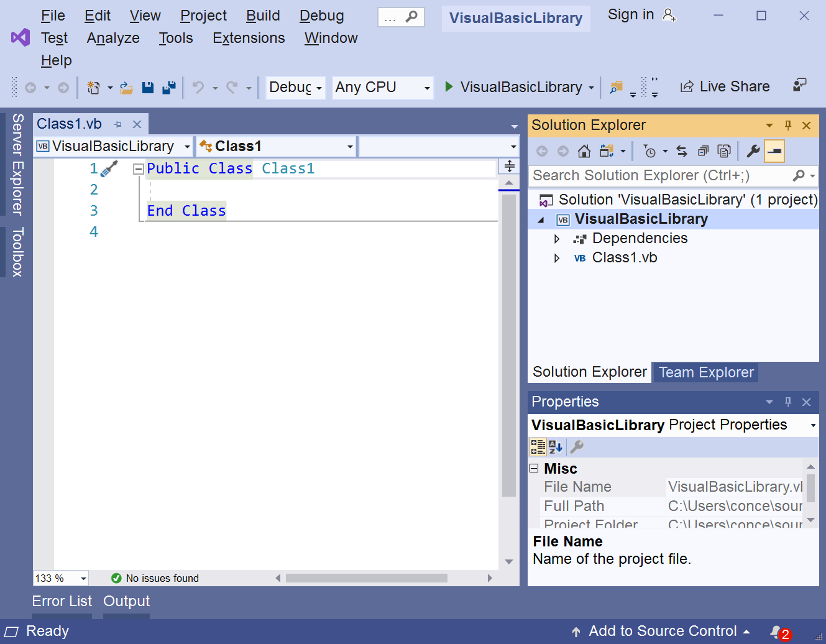Click the editor horizontal scrollbar thumb
The image size is (826, 644).
(367, 578)
